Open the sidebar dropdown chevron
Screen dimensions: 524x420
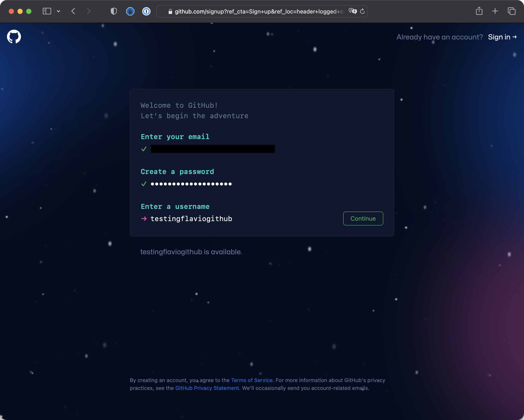tap(58, 11)
